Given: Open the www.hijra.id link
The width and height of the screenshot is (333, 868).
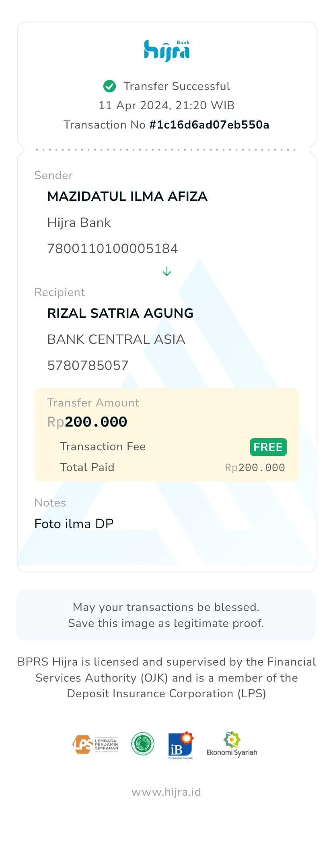Looking at the screenshot, I should 166,792.
